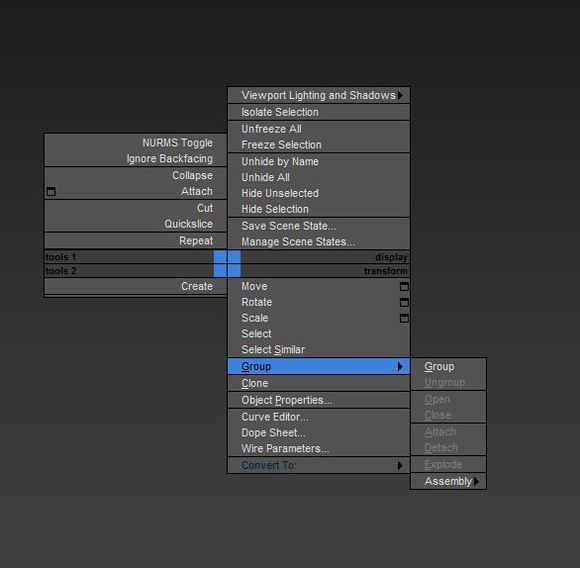
Task: Expand Viewport Lighting and Shadows submenu arrow
Action: [401, 95]
